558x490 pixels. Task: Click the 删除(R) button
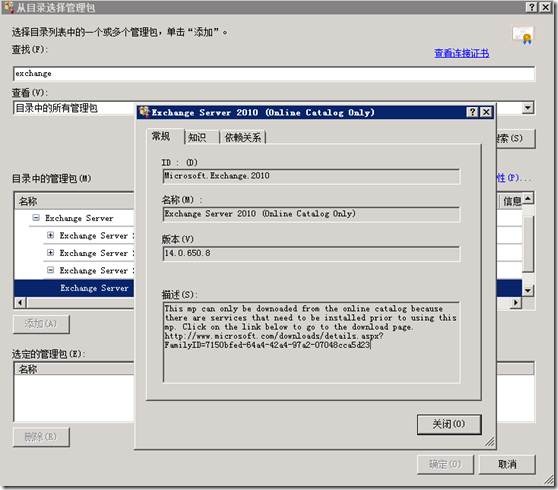(x=41, y=437)
